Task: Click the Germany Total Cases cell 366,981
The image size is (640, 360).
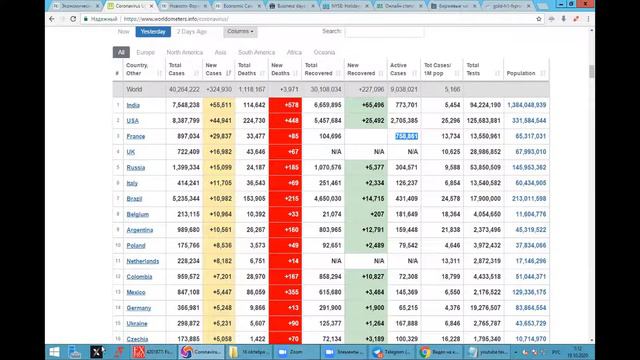Action: tap(184, 308)
